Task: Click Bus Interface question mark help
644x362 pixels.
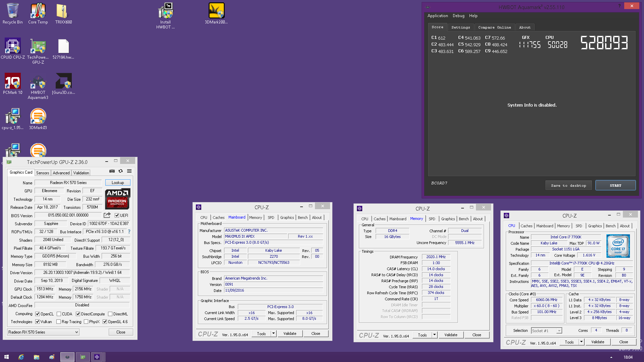Action: (x=129, y=232)
